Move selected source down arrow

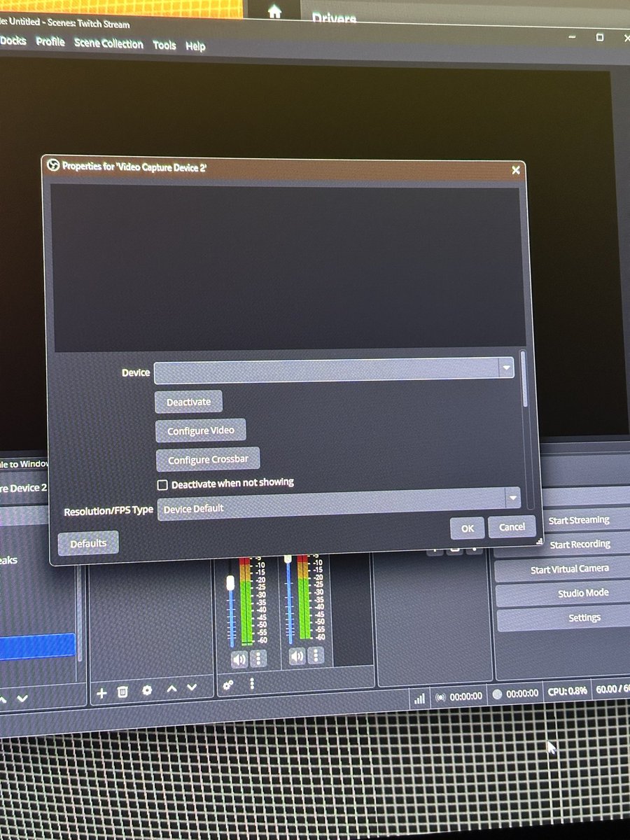click(192, 689)
